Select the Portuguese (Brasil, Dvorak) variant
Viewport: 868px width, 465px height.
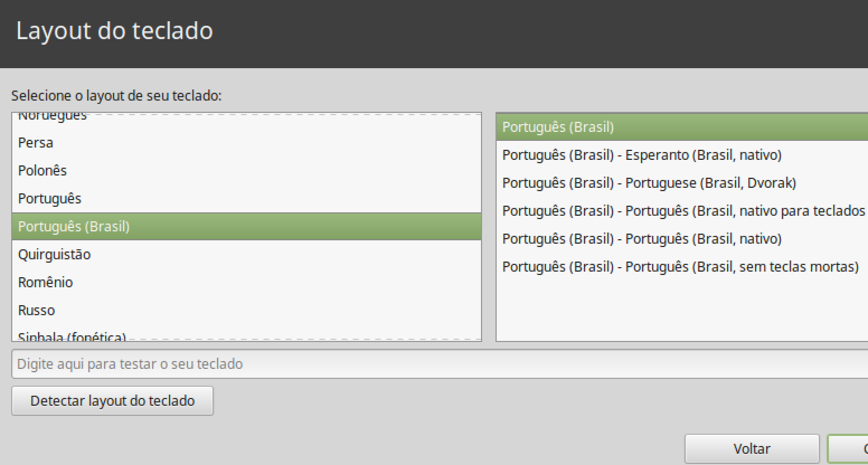point(649,183)
